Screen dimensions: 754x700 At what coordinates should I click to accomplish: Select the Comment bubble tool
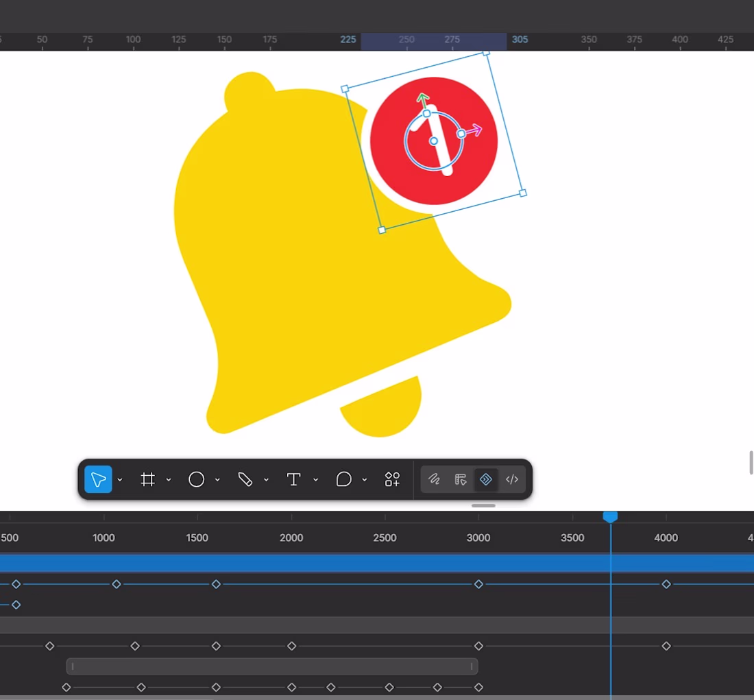point(343,479)
